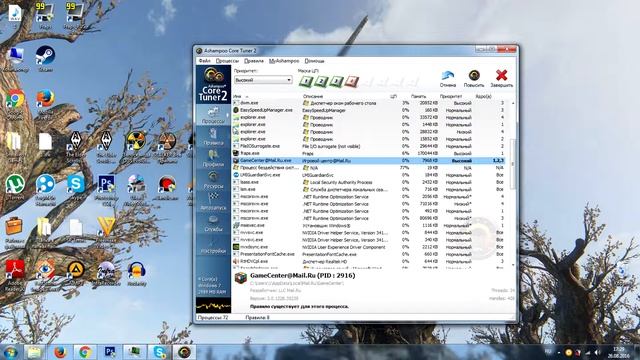The height and width of the screenshot is (360, 640).
Task: Open Skype desktop shortcut
Action: [76, 187]
